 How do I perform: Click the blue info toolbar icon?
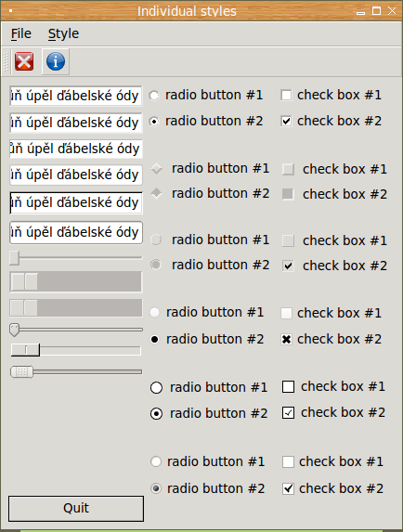pyautogui.click(x=56, y=61)
